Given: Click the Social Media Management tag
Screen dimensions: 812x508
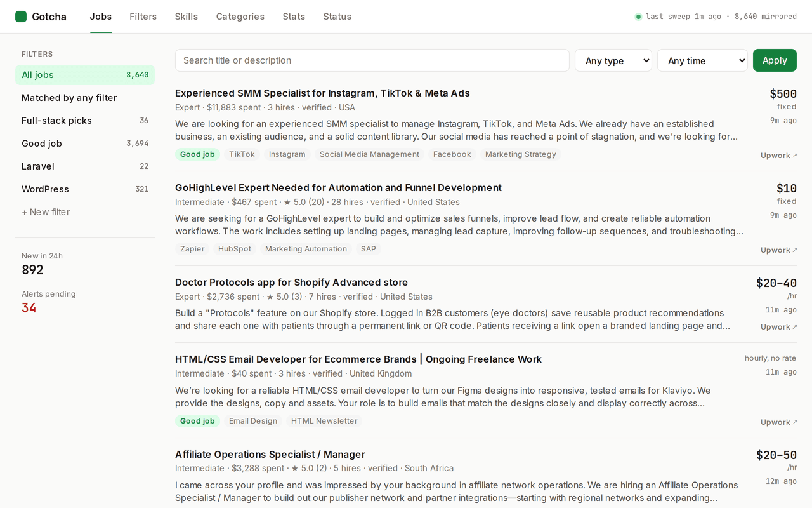Looking at the screenshot, I should coord(369,154).
